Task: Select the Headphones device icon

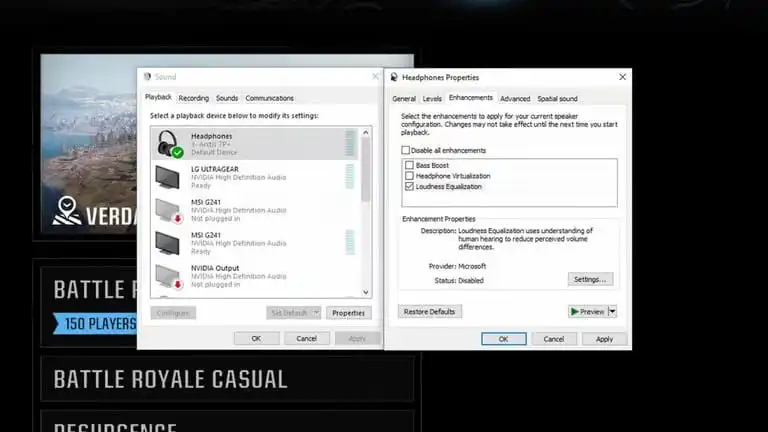Action: 169,144
